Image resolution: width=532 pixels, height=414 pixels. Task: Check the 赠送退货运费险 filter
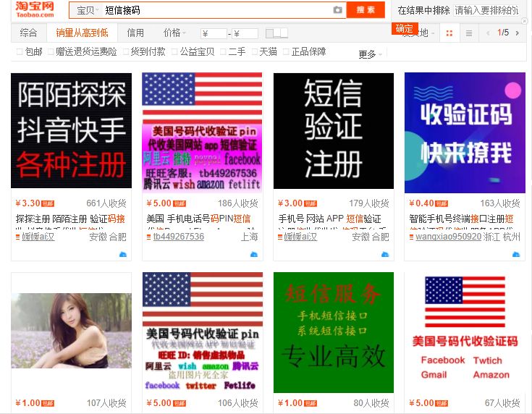point(51,51)
